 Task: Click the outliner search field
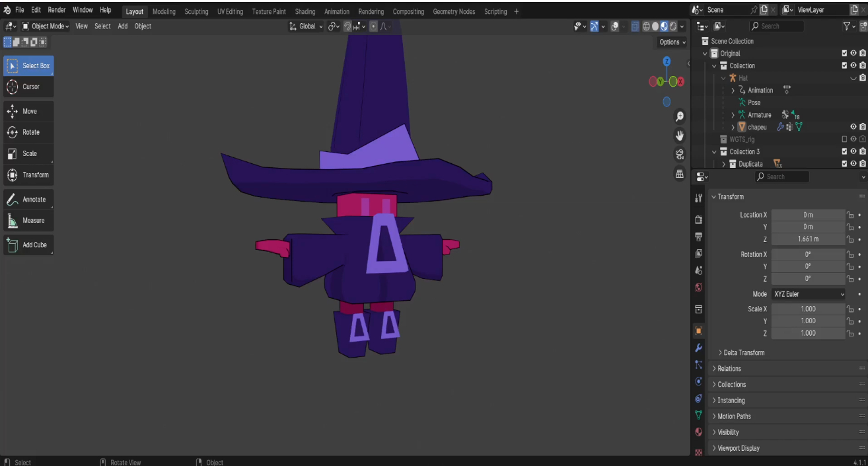[778, 26]
